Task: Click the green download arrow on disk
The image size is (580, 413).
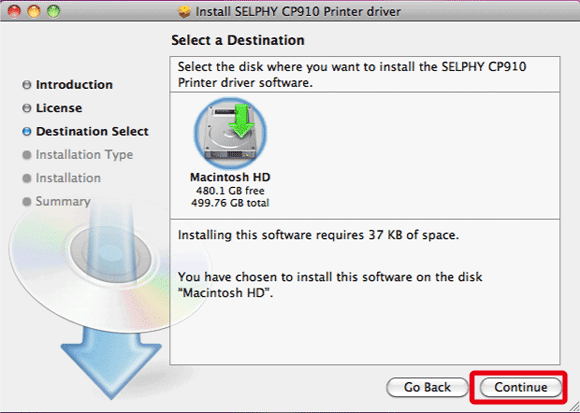Action: pos(241,121)
